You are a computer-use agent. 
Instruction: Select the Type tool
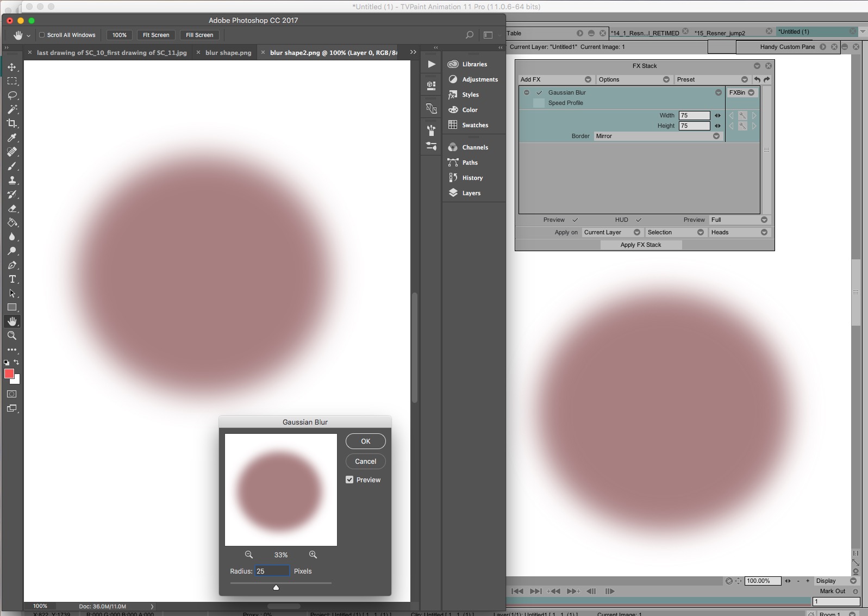pyautogui.click(x=12, y=279)
